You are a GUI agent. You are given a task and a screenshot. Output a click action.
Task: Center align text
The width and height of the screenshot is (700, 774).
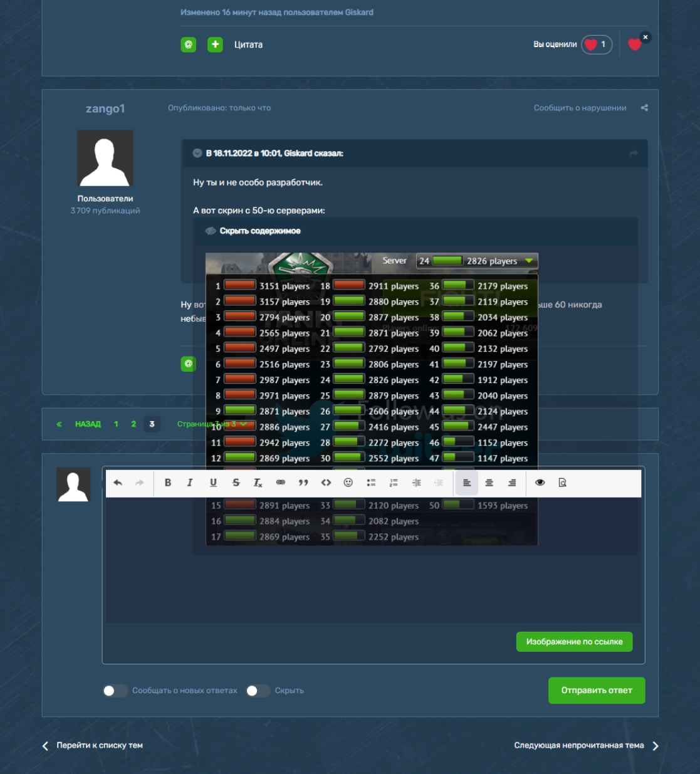tap(489, 483)
